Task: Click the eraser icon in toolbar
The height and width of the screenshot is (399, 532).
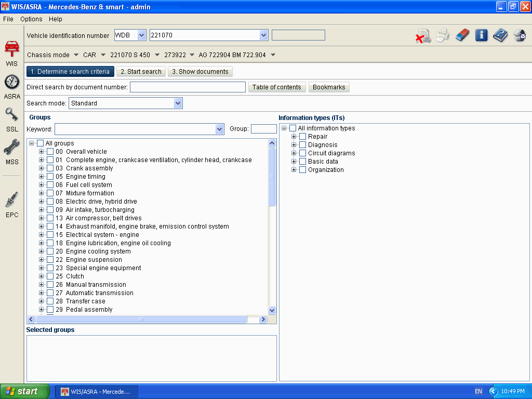Action: point(462,35)
